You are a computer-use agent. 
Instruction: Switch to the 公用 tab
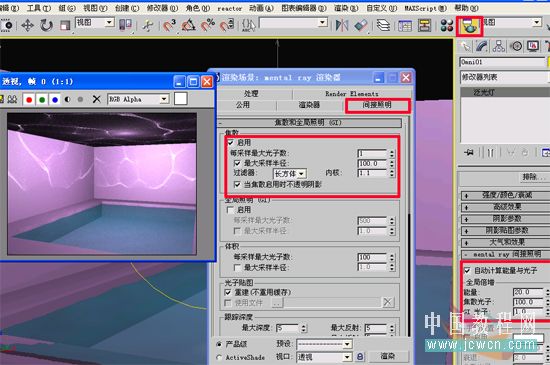click(243, 105)
